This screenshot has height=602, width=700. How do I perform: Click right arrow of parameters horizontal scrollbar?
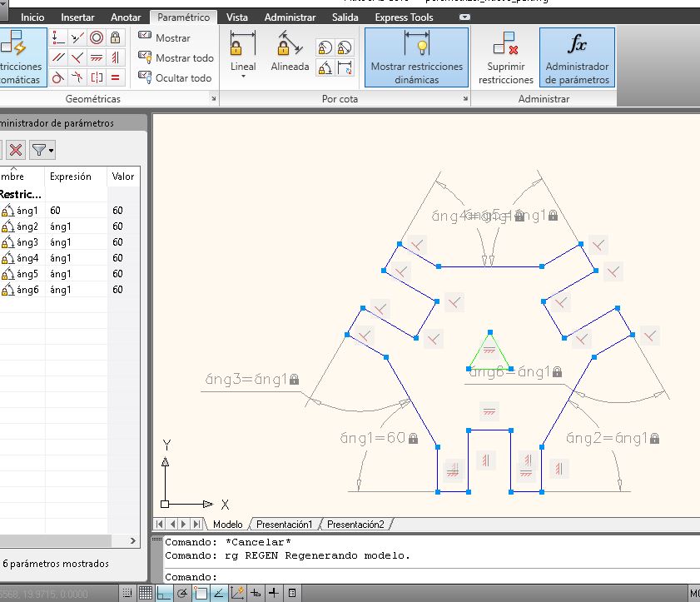point(132,541)
